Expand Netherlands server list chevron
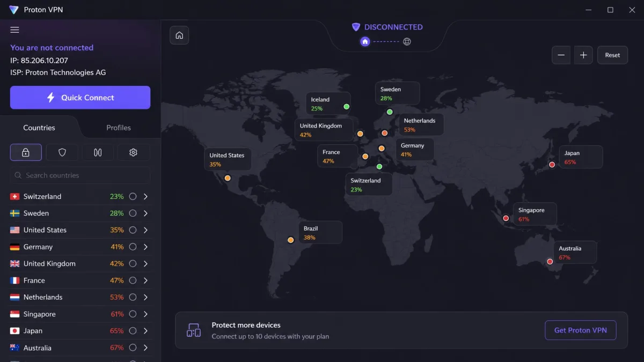 (x=145, y=297)
